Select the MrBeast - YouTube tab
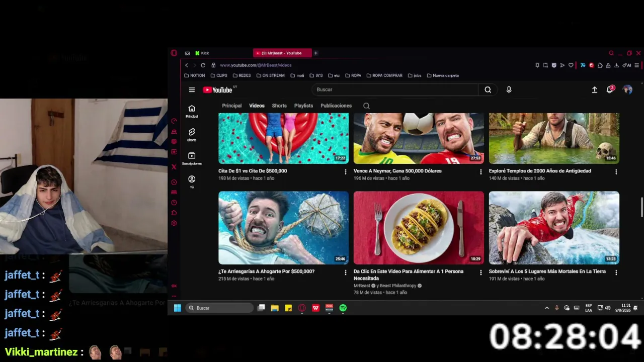The image size is (644, 362). pos(282,53)
